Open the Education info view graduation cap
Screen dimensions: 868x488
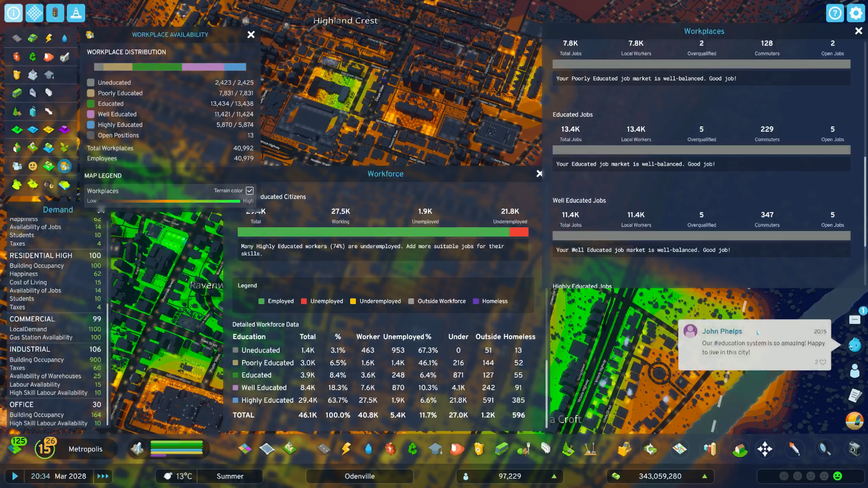[49, 75]
